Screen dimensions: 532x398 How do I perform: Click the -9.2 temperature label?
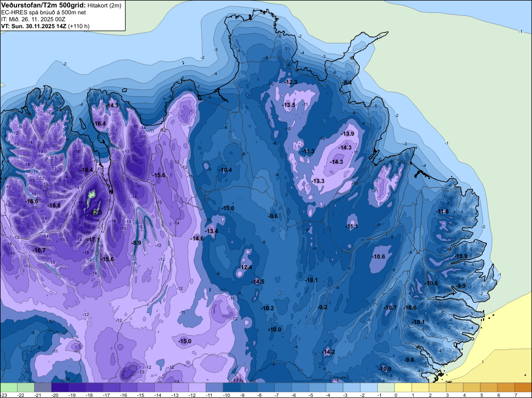tap(322, 307)
